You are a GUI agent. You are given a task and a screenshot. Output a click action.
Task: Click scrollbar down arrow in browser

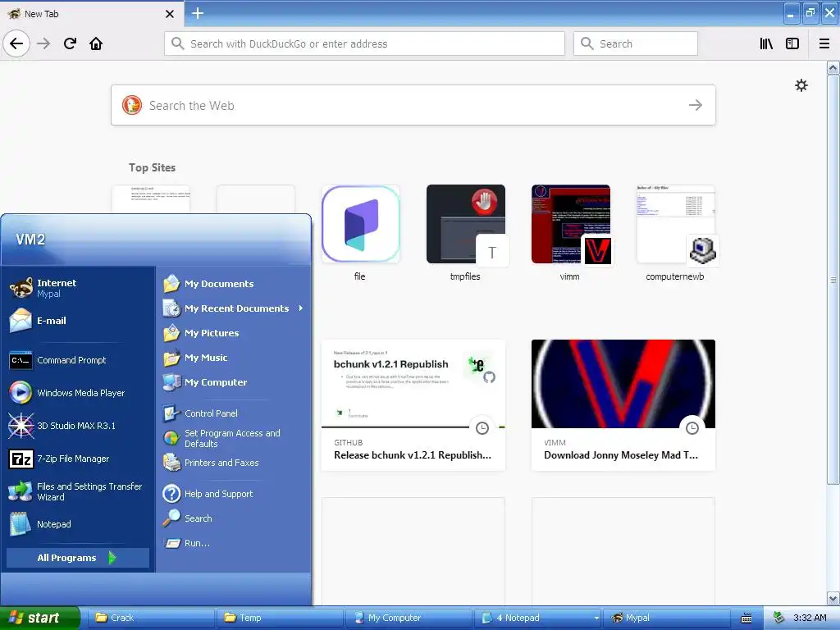tap(833, 598)
